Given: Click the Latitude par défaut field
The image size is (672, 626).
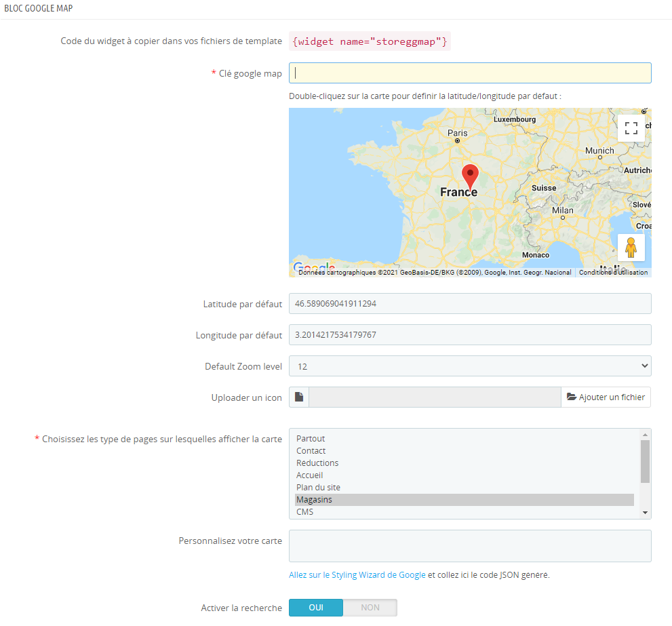Looking at the screenshot, I should (x=470, y=304).
